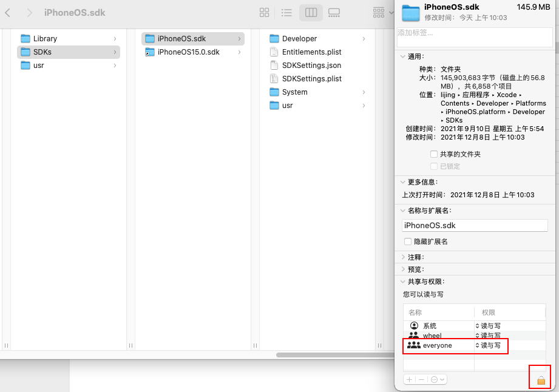Expand the Library folder chevron
The width and height of the screenshot is (559, 392).
[115, 38]
